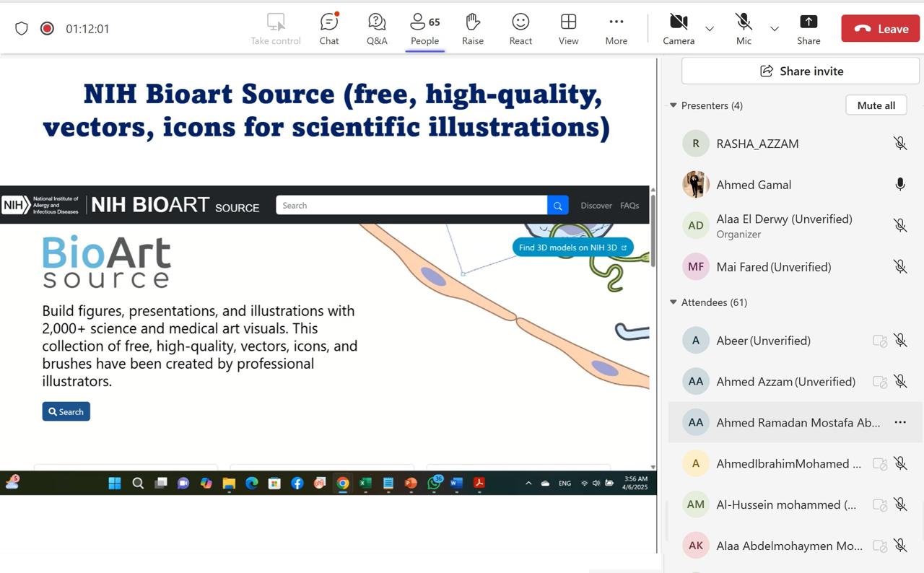Open options for Ahmed Ramadan Mostafa
This screenshot has height=573, width=924.
[900, 423]
